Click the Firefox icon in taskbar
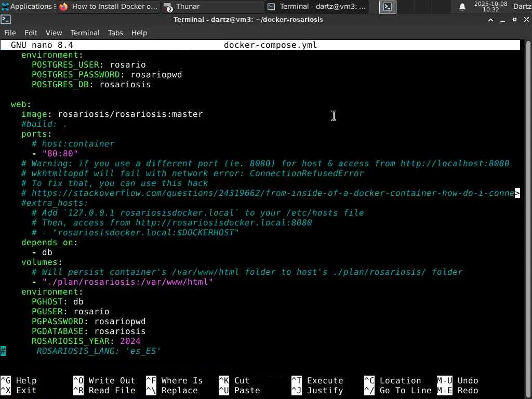Viewport: 532px width, 399px height. point(63,7)
